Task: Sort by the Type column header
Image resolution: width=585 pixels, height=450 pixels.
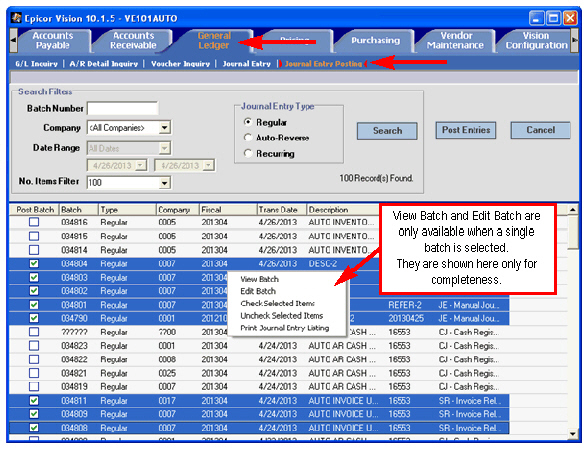Action: pyautogui.click(x=127, y=210)
